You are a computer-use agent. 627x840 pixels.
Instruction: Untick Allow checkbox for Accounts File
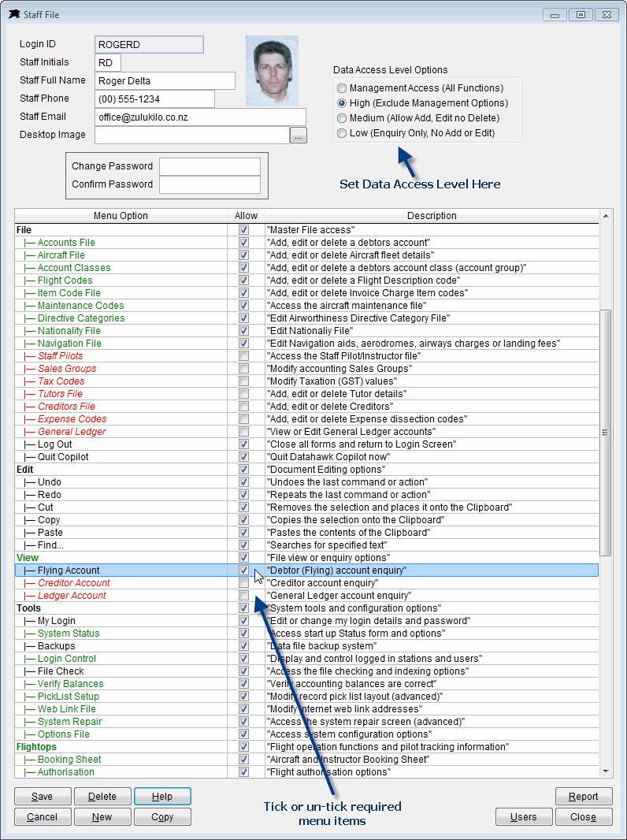click(x=243, y=242)
